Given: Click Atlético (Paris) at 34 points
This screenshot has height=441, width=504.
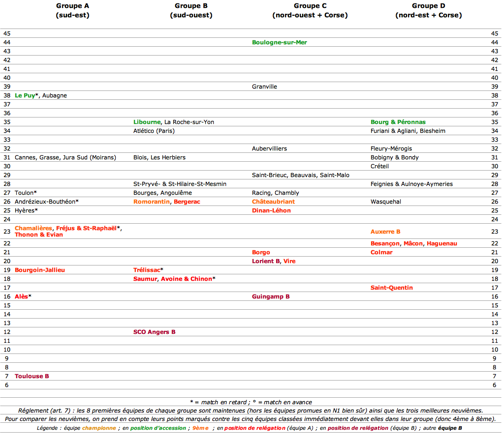Looking at the screenshot, I should coord(154,131).
